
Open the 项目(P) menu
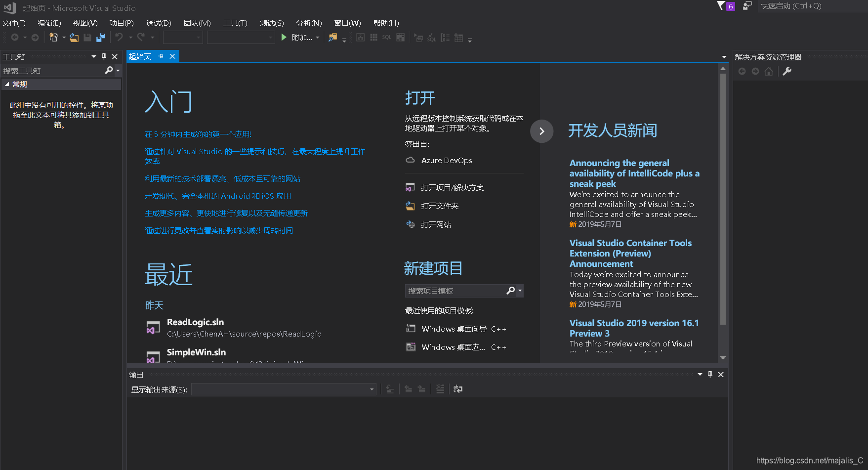tap(122, 23)
